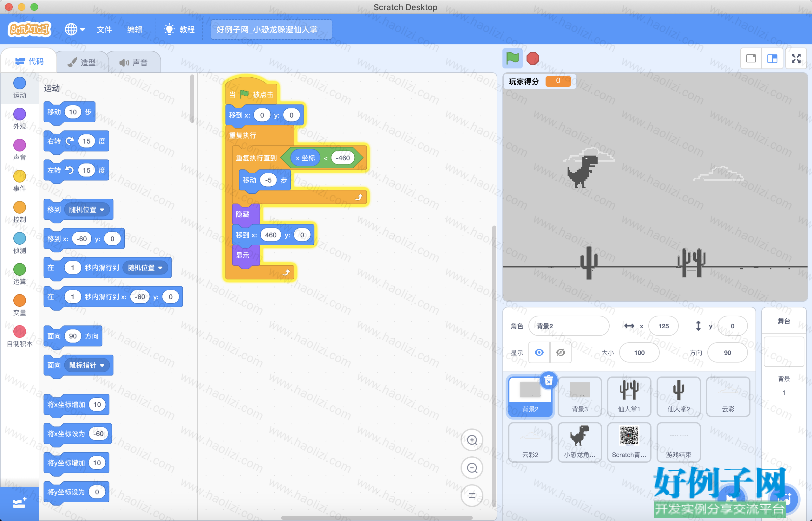
Task: Delete the 背景2 sprite with trash icon
Action: click(548, 381)
